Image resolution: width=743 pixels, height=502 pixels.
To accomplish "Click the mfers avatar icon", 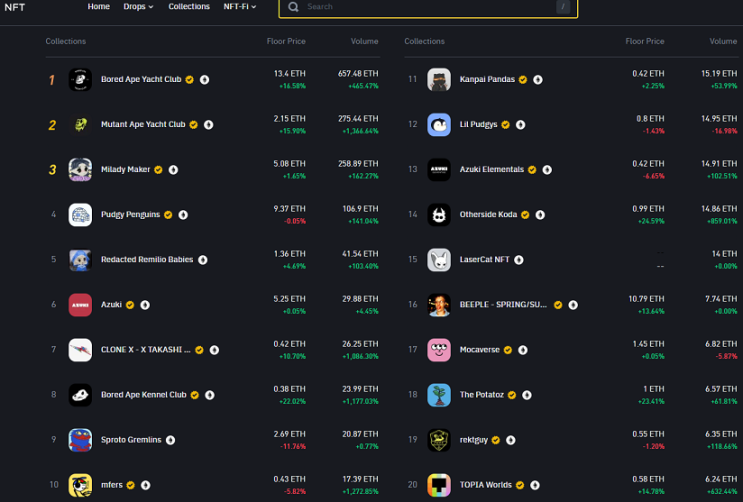I will tap(80, 485).
